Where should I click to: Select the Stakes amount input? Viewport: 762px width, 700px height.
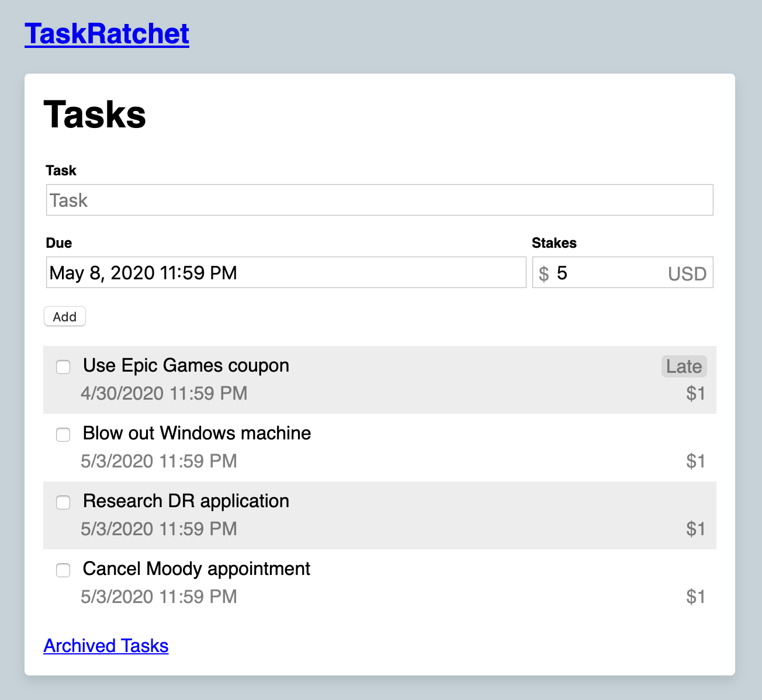tap(608, 273)
